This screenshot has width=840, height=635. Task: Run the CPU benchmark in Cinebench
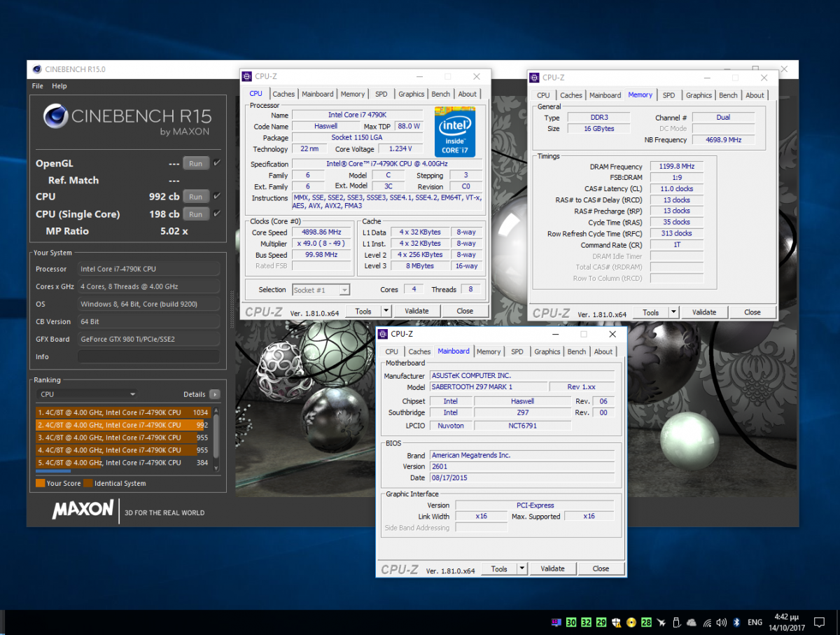pos(196,197)
